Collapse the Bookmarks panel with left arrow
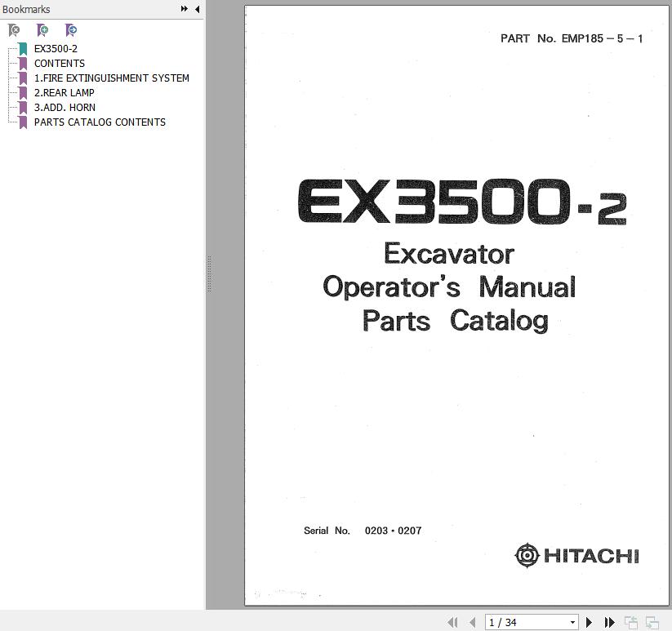Image resolution: width=672 pixels, height=631 pixels. pyautogui.click(x=197, y=9)
